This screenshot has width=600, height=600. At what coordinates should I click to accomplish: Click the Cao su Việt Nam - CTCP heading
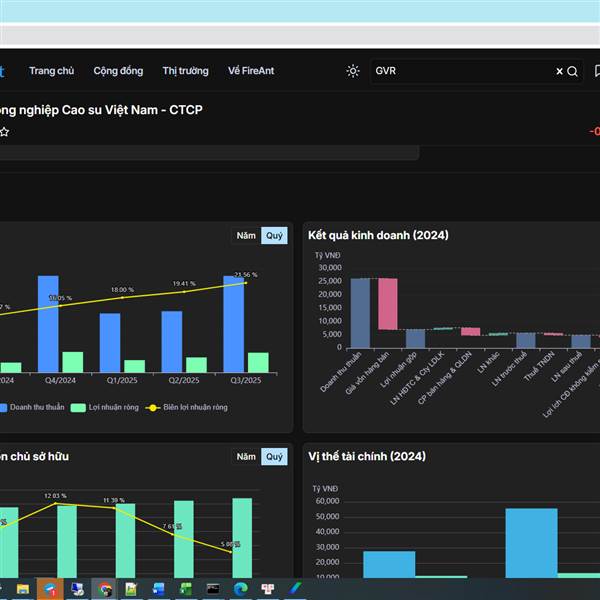(101, 110)
